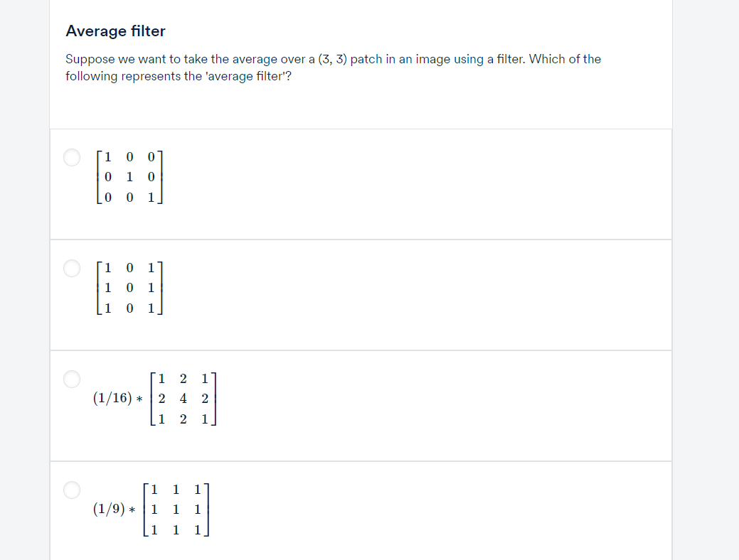739x560 pixels.
Task: Click the (1/9) averaging matrix
Action: pyautogui.click(x=151, y=509)
